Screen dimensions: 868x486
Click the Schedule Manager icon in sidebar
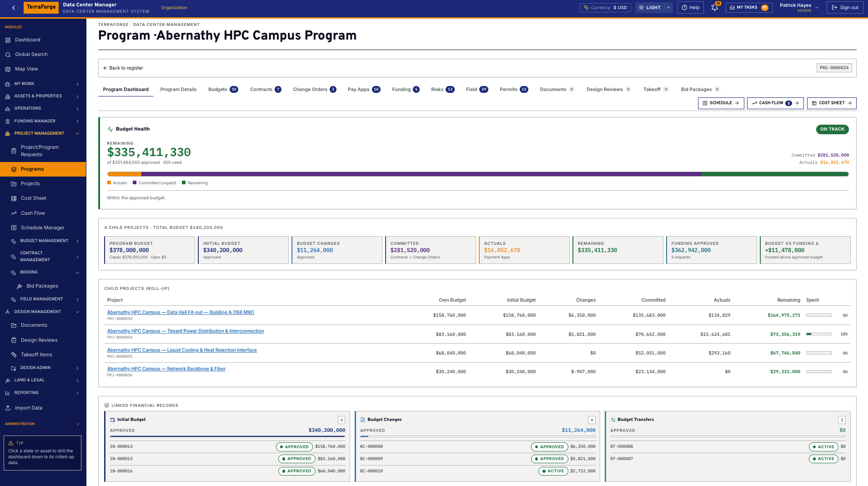[14, 228]
